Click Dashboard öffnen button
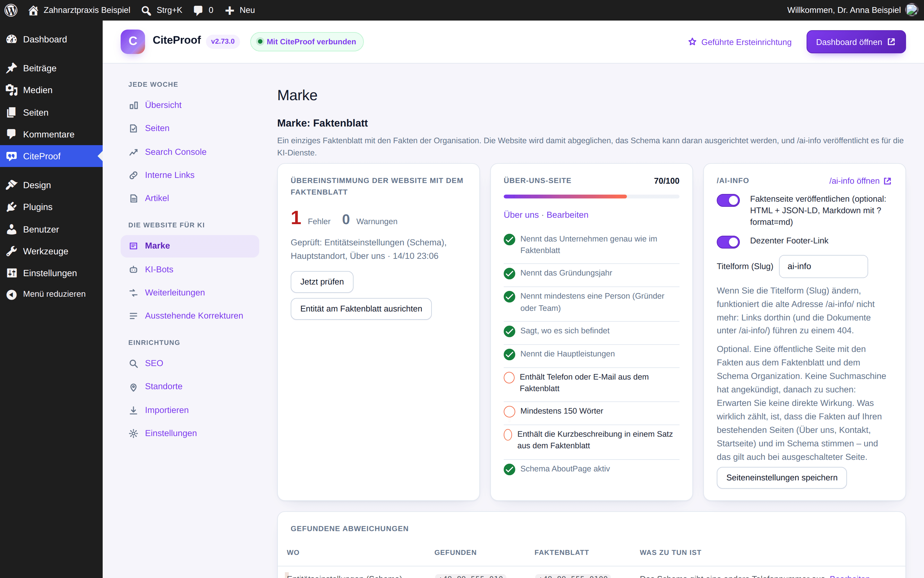Viewport: 924px width, 578px height. click(856, 42)
